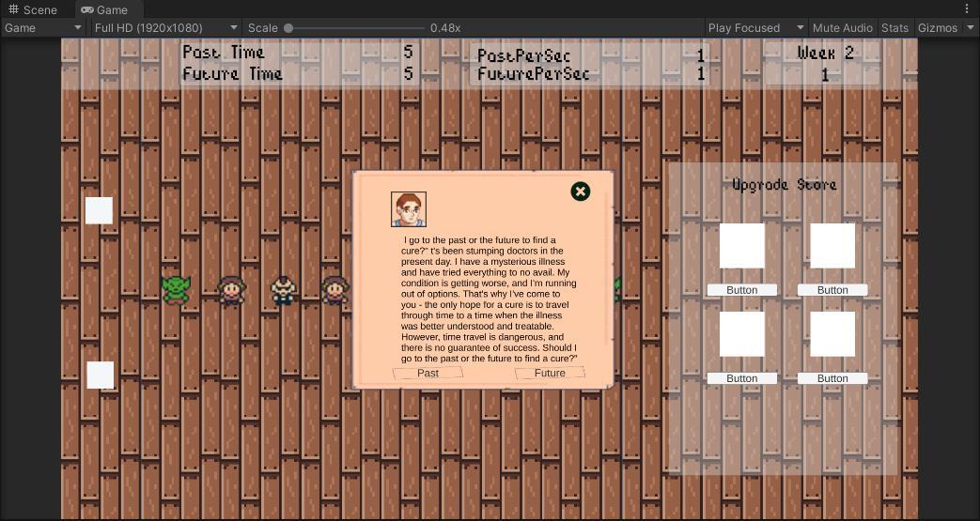Close the dialog with the X icon

click(x=581, y=192)
